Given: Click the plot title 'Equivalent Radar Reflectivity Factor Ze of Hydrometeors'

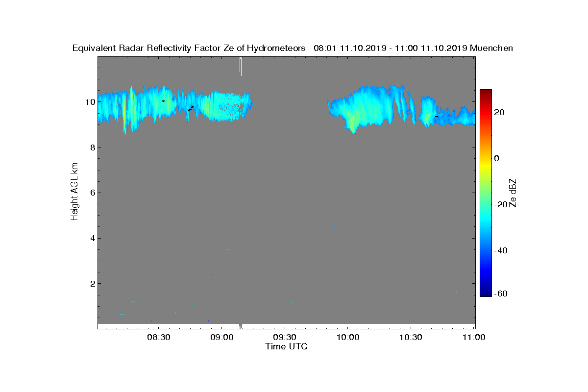Looking at the screenshot, I should coord(189,49).
